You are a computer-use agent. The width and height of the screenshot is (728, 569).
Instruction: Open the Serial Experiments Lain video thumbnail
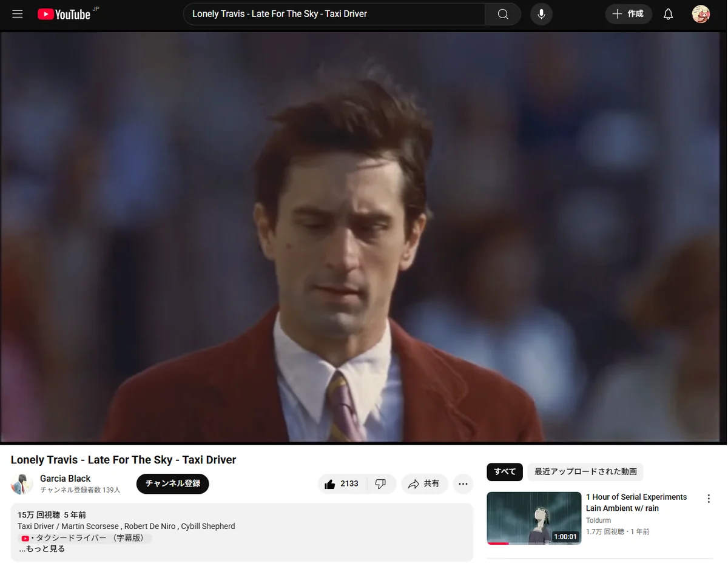coord(534,518)
